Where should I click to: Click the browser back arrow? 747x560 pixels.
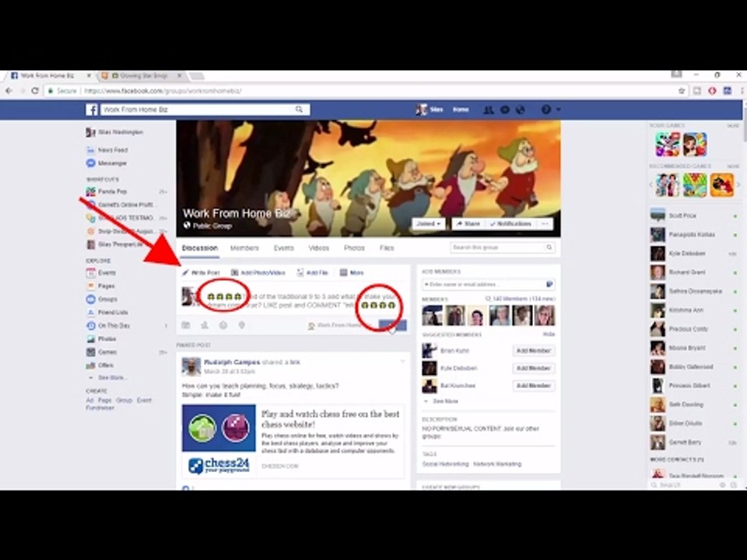click(9, 90)
